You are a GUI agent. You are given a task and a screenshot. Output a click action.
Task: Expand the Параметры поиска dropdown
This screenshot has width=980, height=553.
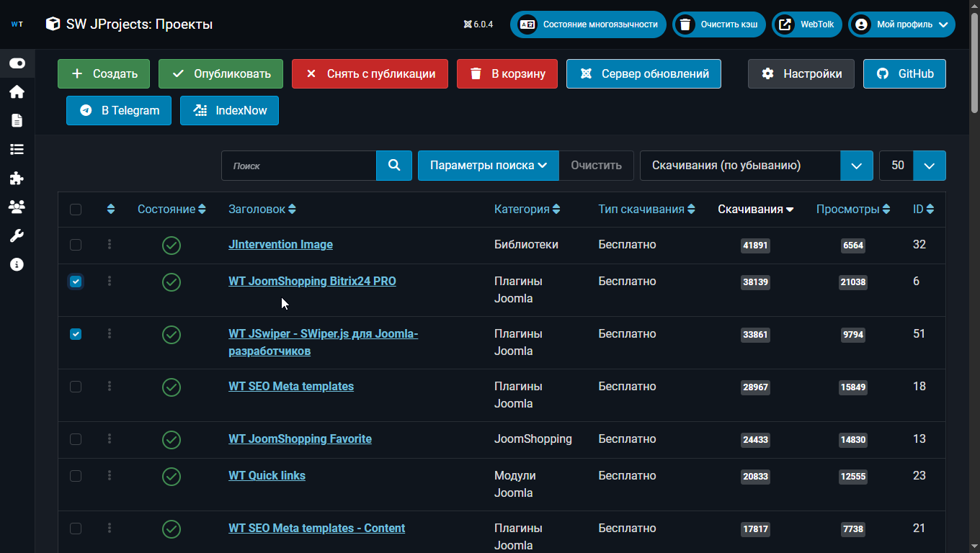[489, 166]
